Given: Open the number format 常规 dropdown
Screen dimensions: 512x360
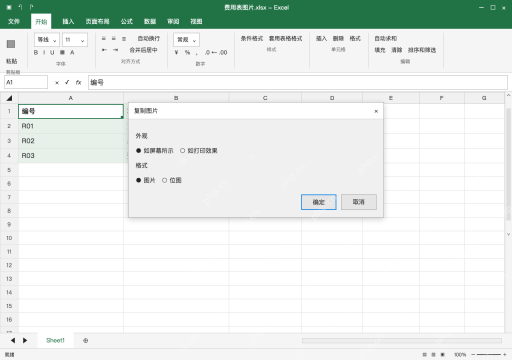Looking at the screenshot, I should point(186,40).
